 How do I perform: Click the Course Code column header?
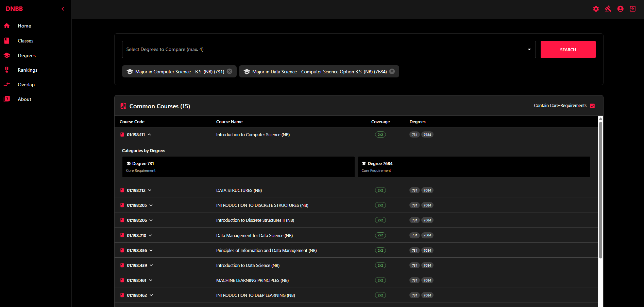coord(132,122)
